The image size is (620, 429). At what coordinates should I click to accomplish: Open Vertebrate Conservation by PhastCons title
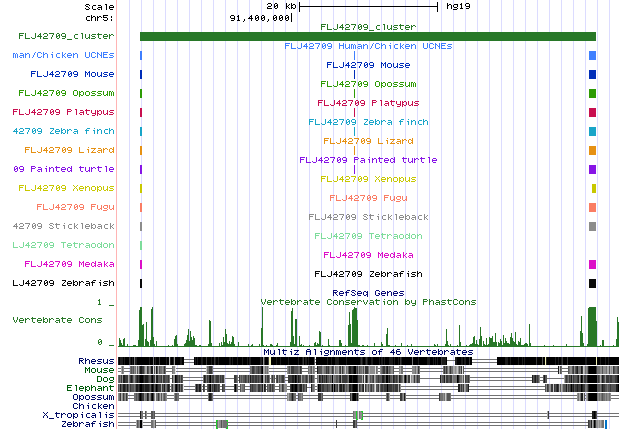pyautogui.click(x=368, y=301)
